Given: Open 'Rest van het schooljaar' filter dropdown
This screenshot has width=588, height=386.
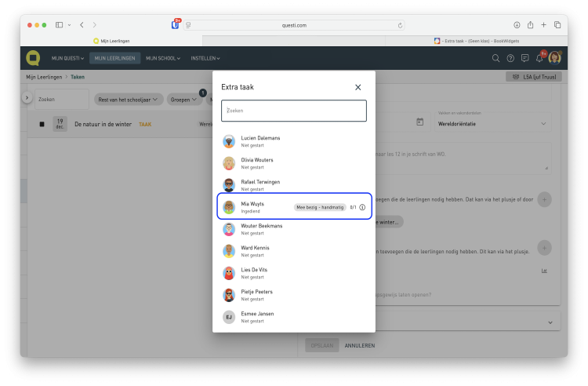Looking at the screenshot, I should pyautogui.click(x=129, y=100).
